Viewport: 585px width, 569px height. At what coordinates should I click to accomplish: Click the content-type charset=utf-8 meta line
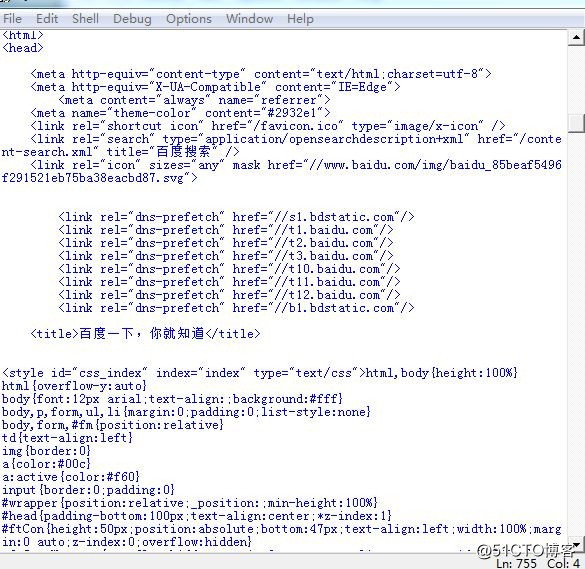point(261,74)
